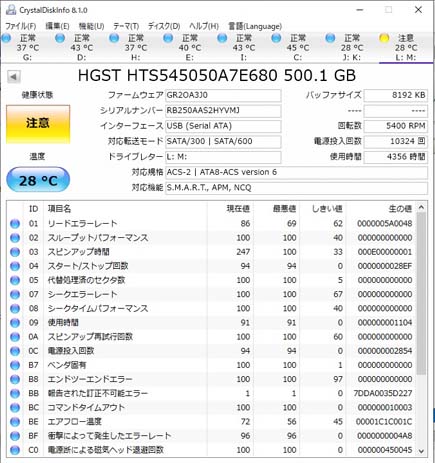Open the 言語(Language) menu
Viewport: 435px width, 463px height.
[x=255, y=26]
